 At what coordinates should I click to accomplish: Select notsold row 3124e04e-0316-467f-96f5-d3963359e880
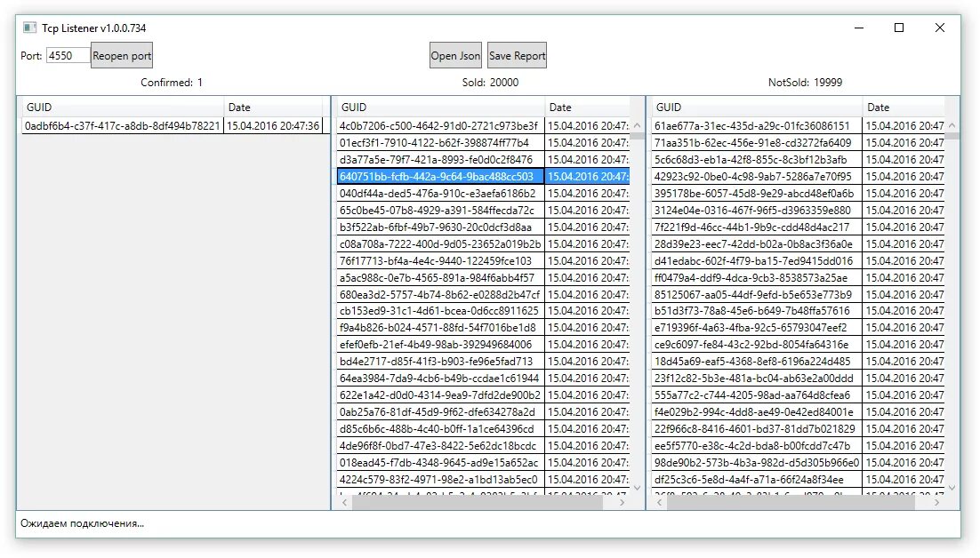coord(799,210)
